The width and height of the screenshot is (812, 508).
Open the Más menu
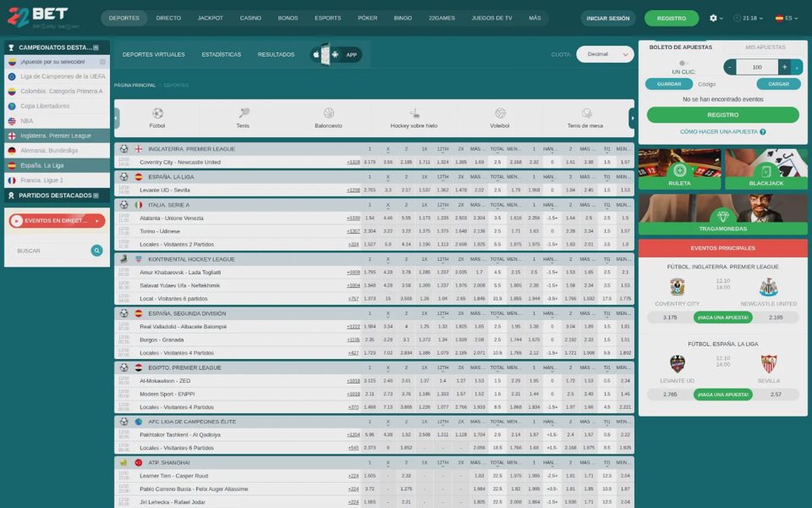[535, 18]
